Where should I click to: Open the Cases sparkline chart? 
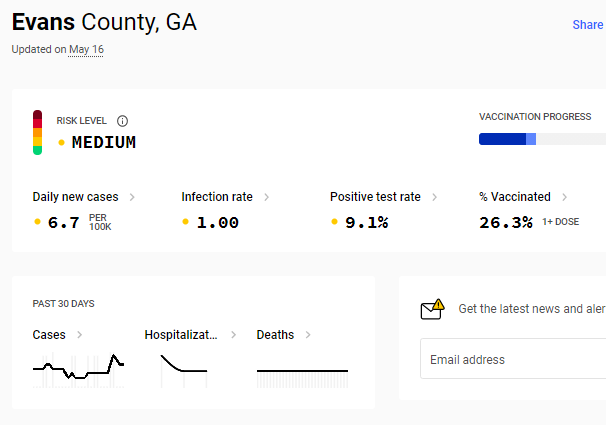[78, 370]
